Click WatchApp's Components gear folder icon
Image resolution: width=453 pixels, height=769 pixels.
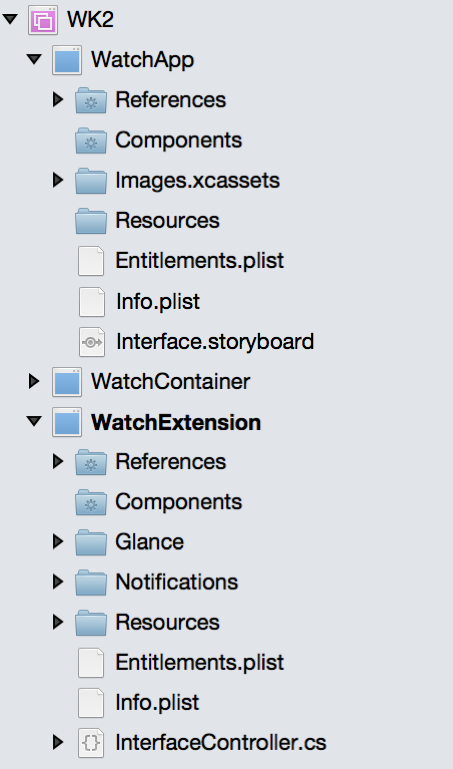91,140
